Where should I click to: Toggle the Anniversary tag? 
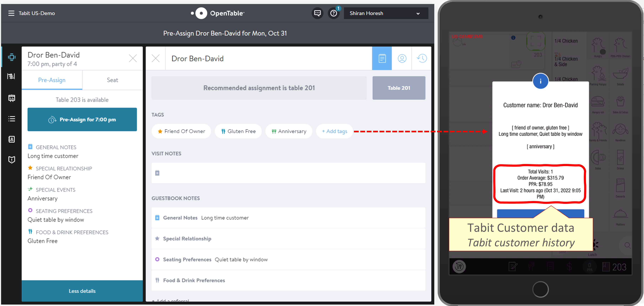pyautogui.click(x=289, y=131)
